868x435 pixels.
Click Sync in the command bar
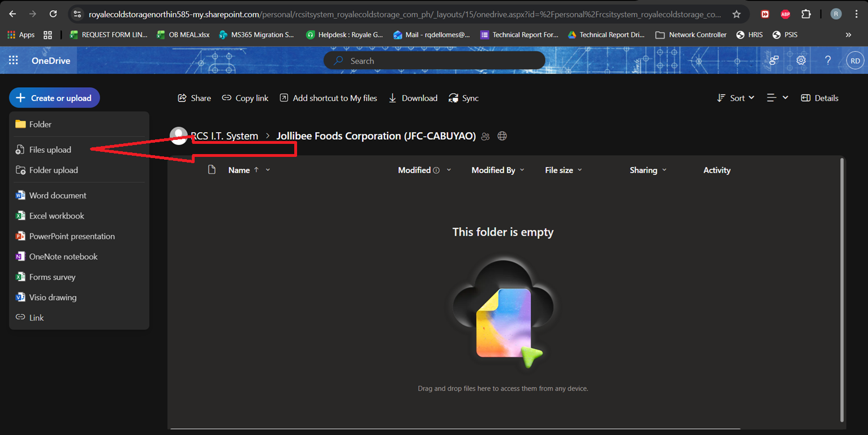pyautogui.click(x=463, y=98)
